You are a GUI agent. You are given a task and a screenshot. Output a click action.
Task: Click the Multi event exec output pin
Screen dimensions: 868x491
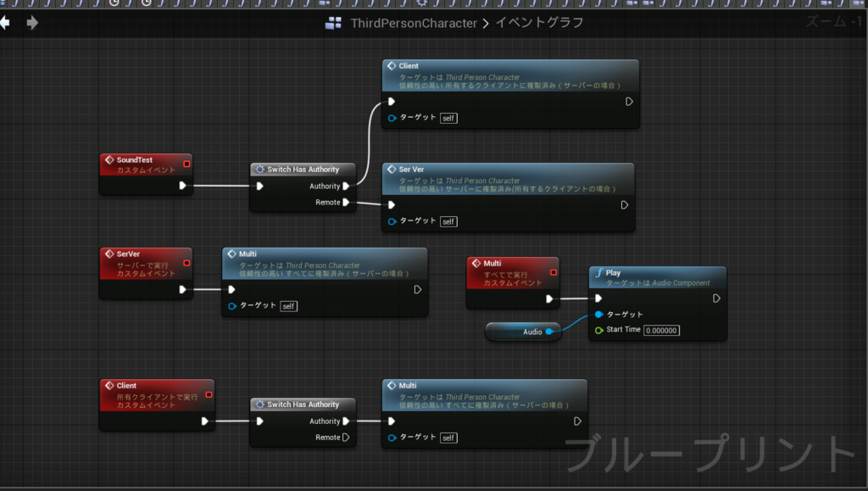point(549,299)
